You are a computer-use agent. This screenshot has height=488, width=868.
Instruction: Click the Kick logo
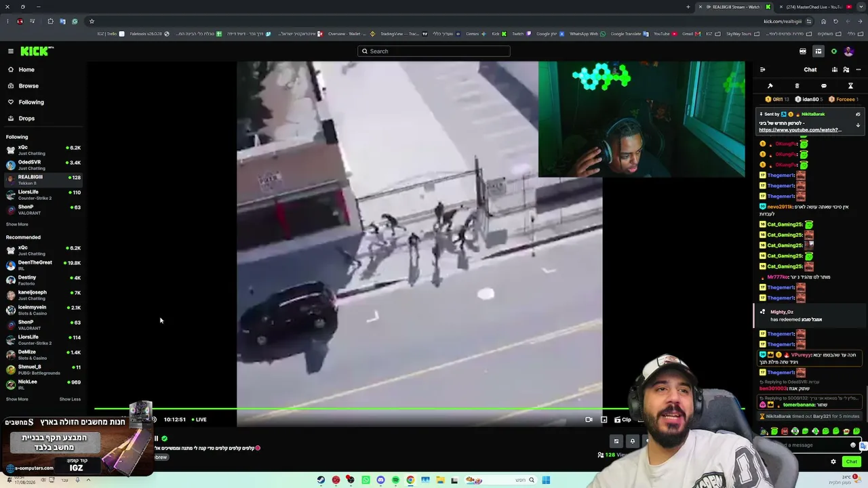(x=37, y=51)
